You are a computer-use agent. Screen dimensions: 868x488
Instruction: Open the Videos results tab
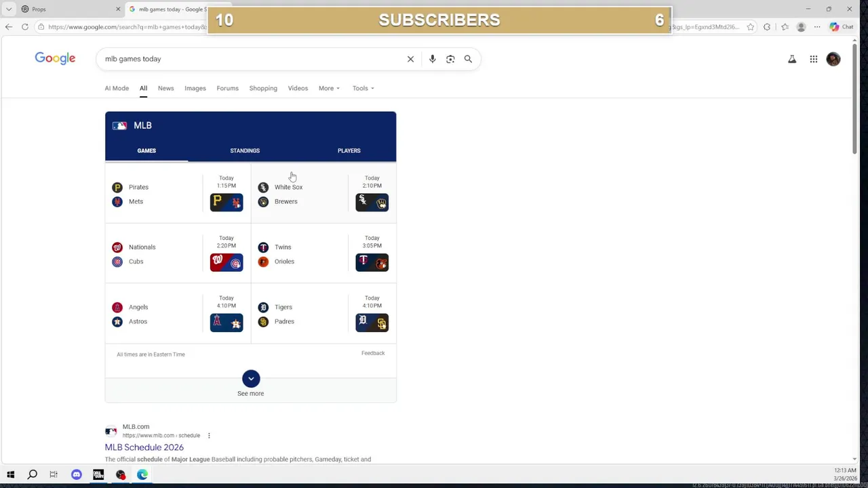tap(298, 88)
